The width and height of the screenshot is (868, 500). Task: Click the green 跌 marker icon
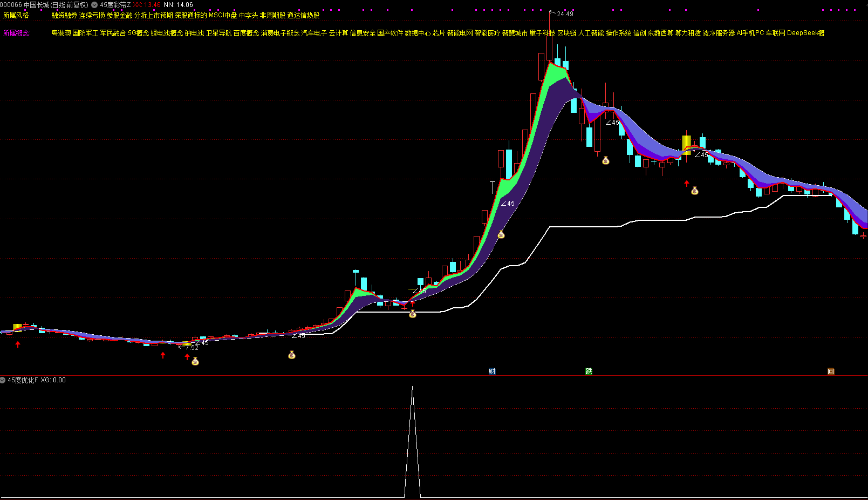point(589,371)
